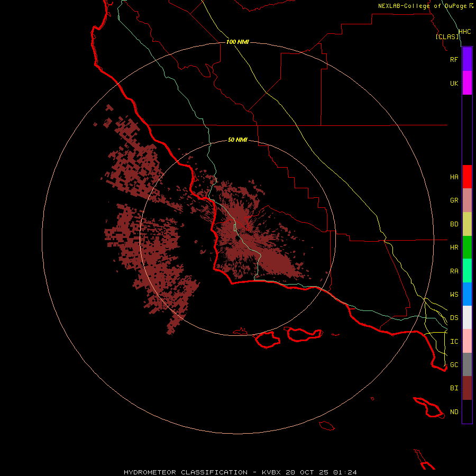Screen dimensions: 476x476
Task: Click the dusty pink GR legend swatch
Action: (467, 200)
